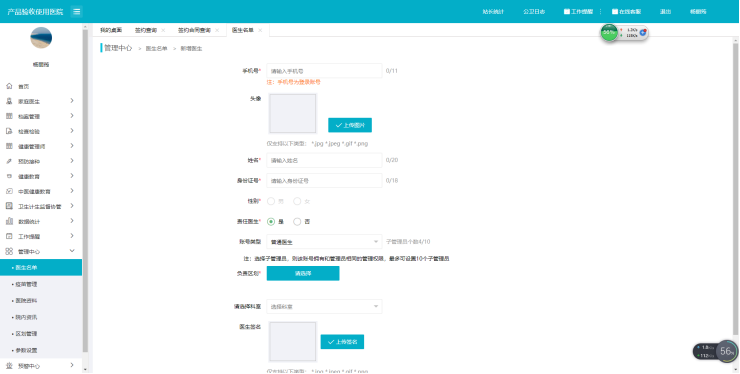Screen dimensions: 740x374
Task: Click the 上传签名 button
Action: [342, 342]
